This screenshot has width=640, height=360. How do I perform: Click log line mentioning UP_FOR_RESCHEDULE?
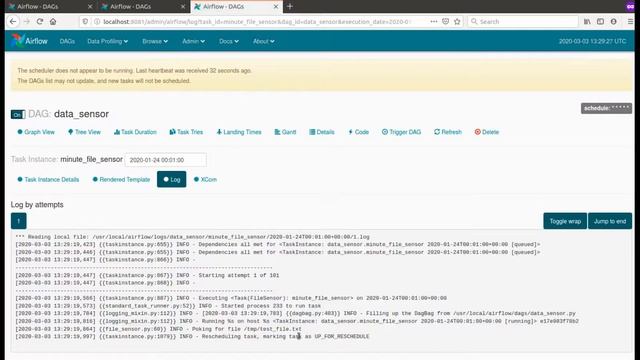[x=192, y=337]
